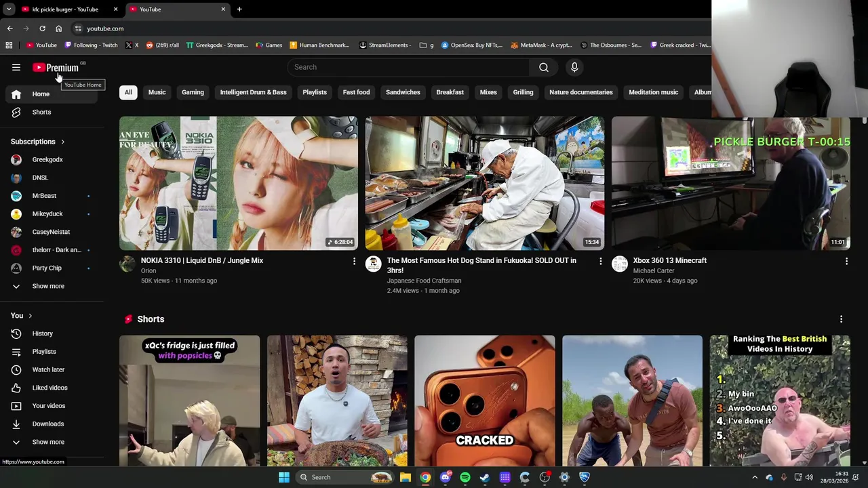
Task: Expand the Subscriptions section chevron
Action: [x=62, y=142]
